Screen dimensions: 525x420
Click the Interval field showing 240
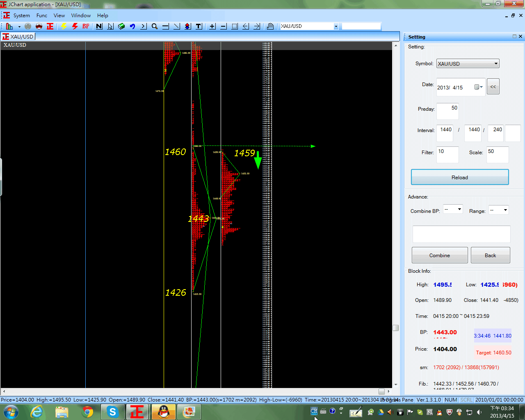click(495, 133)
